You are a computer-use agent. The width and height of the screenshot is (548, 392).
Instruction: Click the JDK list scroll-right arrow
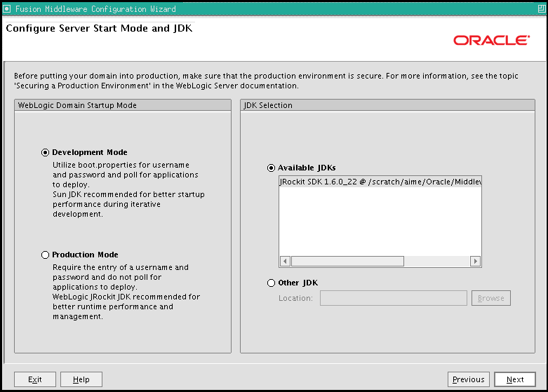(475, 261)
